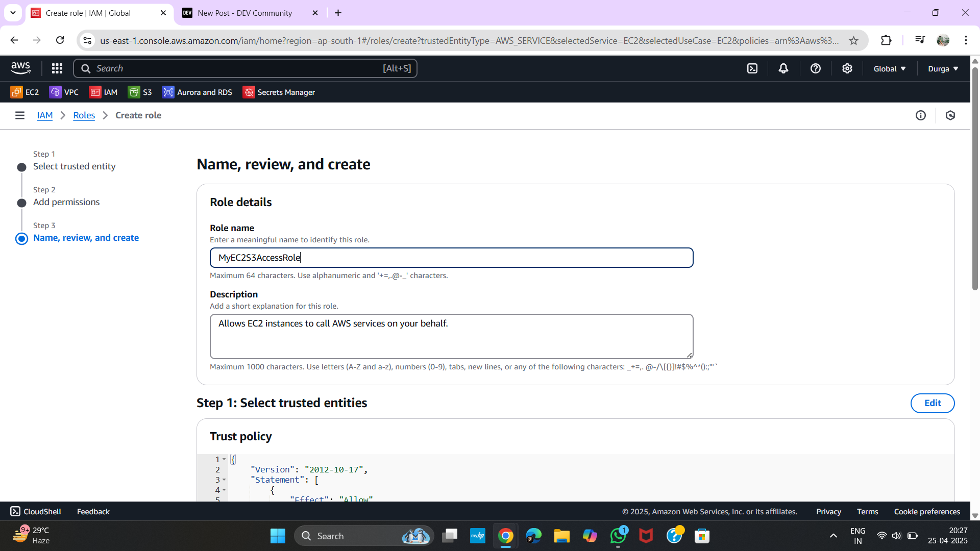This screenshot has width=980, height=551.
Task: Open the EC2 favorite shortcut
Action: (x=24, y=92)
